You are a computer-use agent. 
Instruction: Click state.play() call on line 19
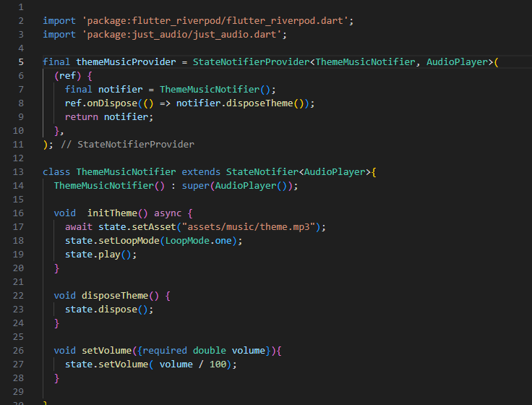[100, 255]
